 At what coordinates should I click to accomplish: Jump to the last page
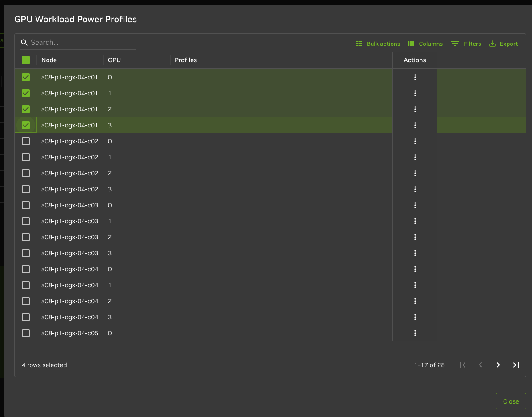516,365
